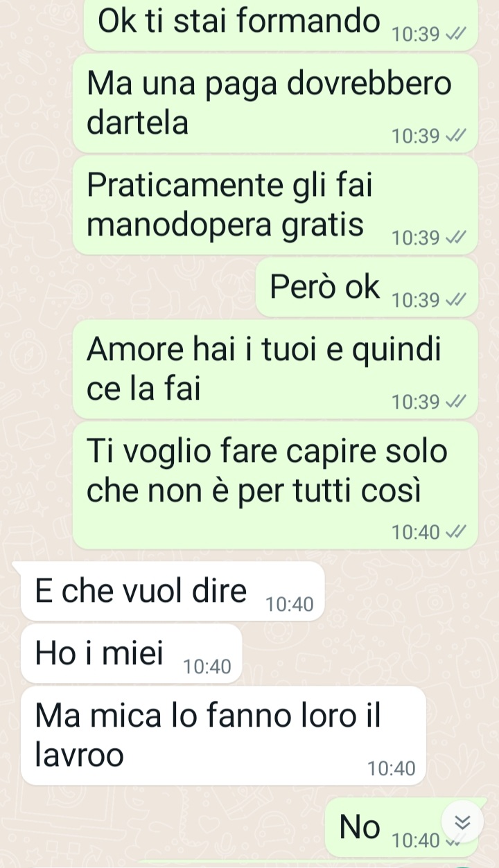
Task: Tap the 10:40 timestamp under 'lavroo' message
Action: pos(391,768)
